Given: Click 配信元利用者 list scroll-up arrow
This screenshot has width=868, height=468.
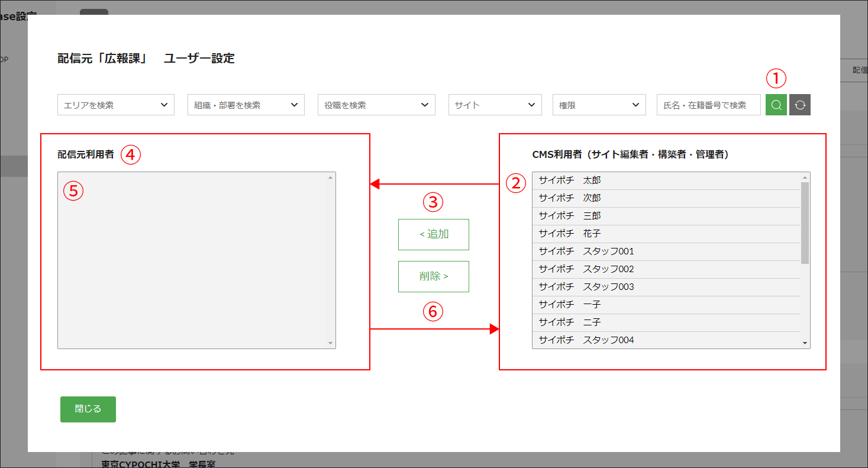Looking at the screenshot, I should [x=330, y=177].
